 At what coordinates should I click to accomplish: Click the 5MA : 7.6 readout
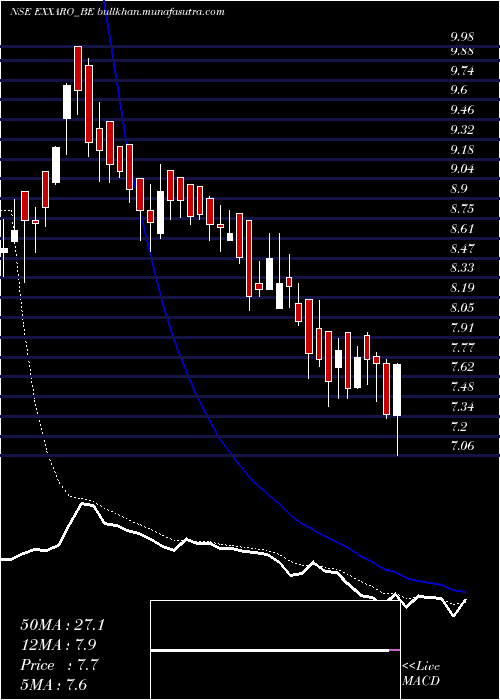[54, 685]
